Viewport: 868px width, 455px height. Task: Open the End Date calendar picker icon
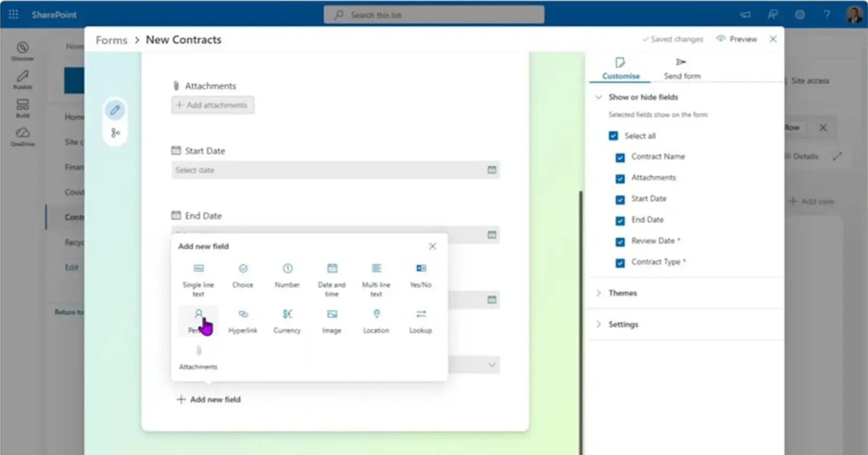pos(492,235)
